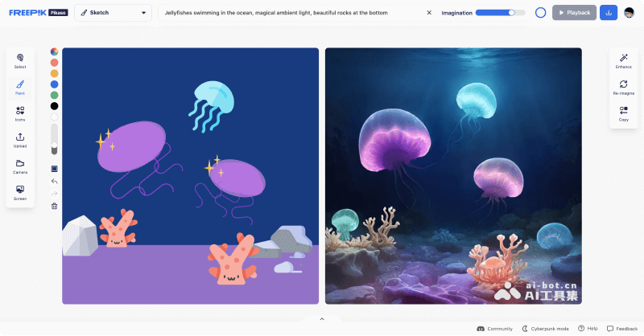Click the Re-imagine refresh icon
The width and height of the screenshot is (644, 336).
[624, 86]
